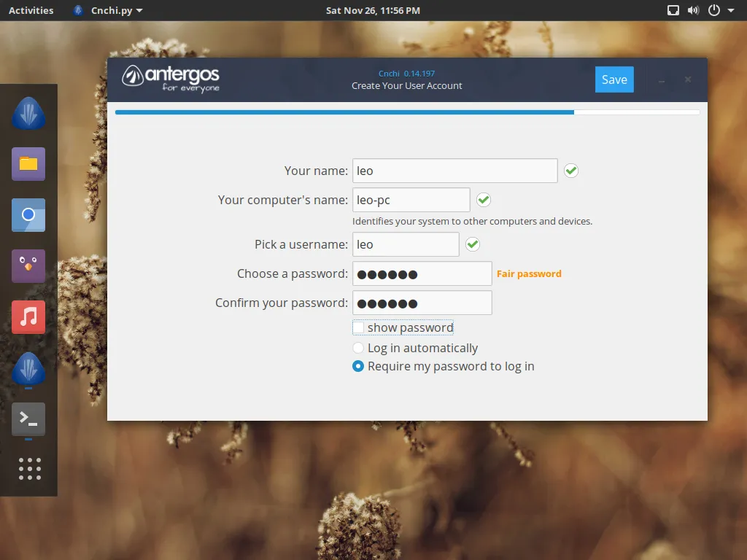Launch the red Music player dock icon
Image resolution: width=747 pixels, height=560 pixels.
28,317
